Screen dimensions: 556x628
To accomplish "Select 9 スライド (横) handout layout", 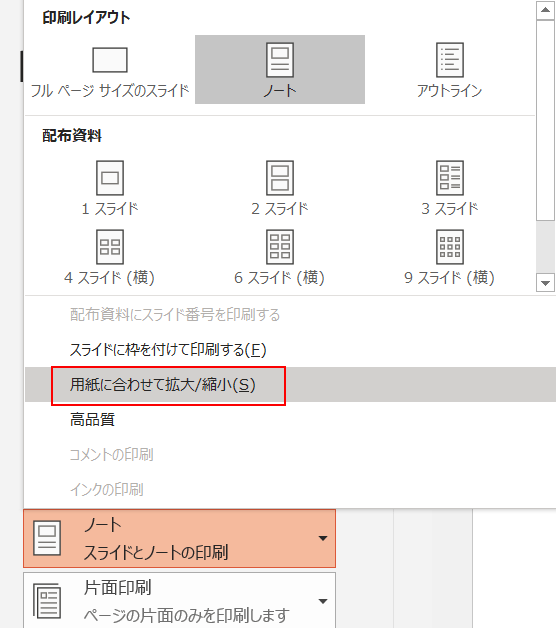I will [x=449, y=258].
